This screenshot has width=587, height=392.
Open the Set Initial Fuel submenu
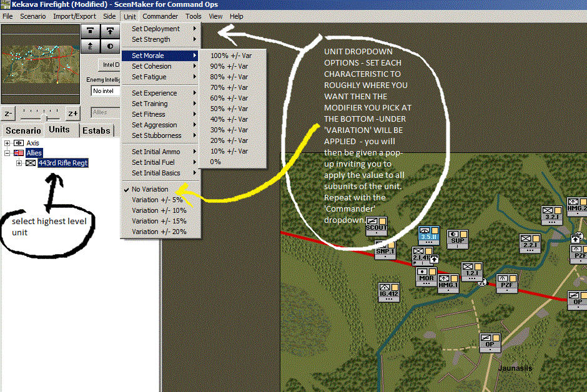click(161, 162)
